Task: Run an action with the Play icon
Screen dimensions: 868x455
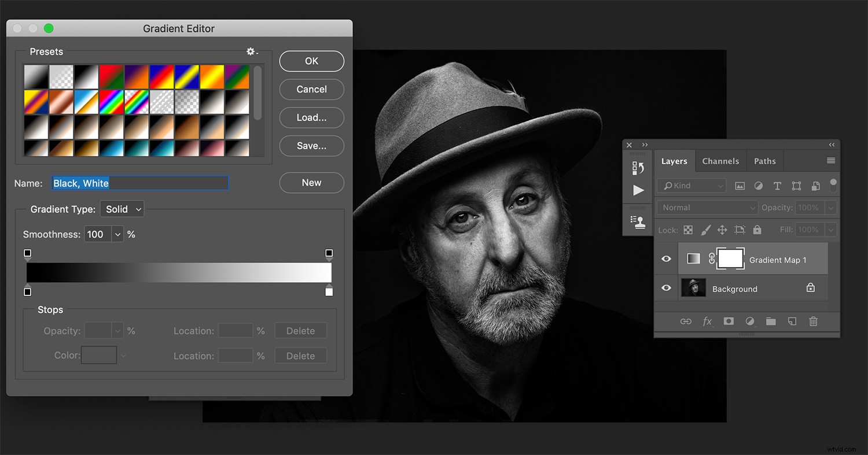Action: (638, 190)
